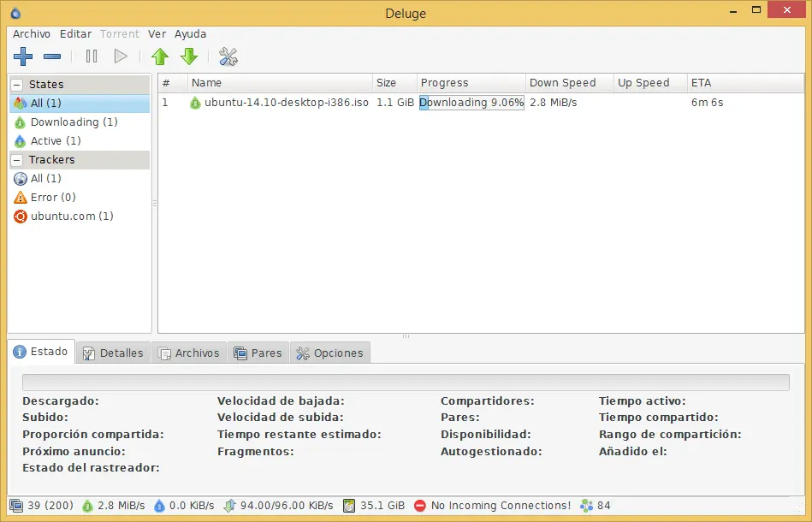Sort torrents by Size column header

pos(394,83)
